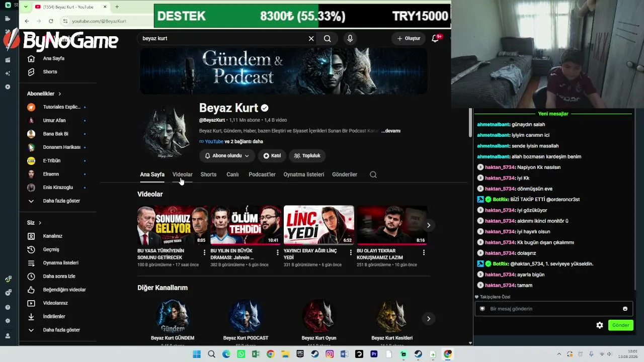Go back in Chrome

[27, 21]
